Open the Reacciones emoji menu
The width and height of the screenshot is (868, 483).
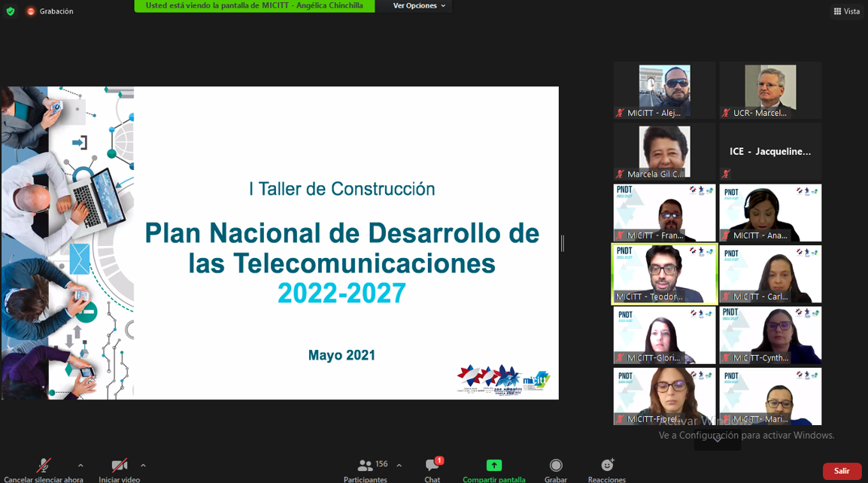(x=606, y=466)
